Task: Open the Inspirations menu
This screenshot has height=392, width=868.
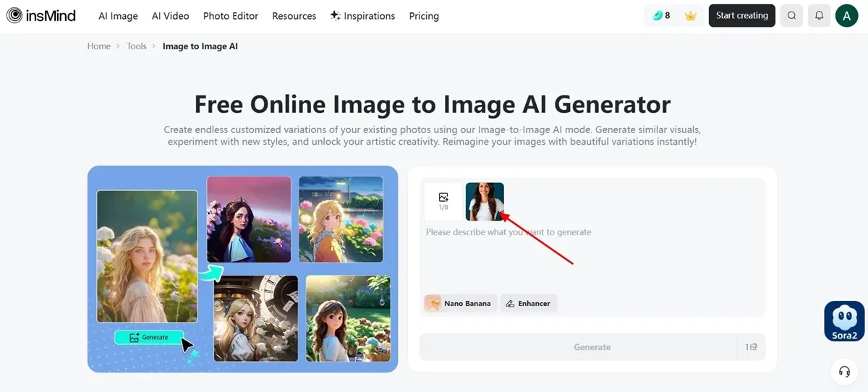Action: tap(363, 16)
